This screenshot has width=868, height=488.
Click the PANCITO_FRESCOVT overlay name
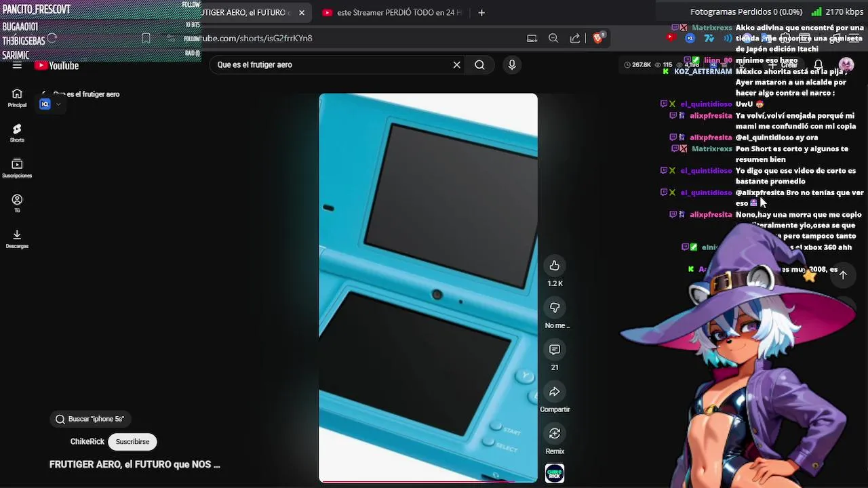[37, 9]
